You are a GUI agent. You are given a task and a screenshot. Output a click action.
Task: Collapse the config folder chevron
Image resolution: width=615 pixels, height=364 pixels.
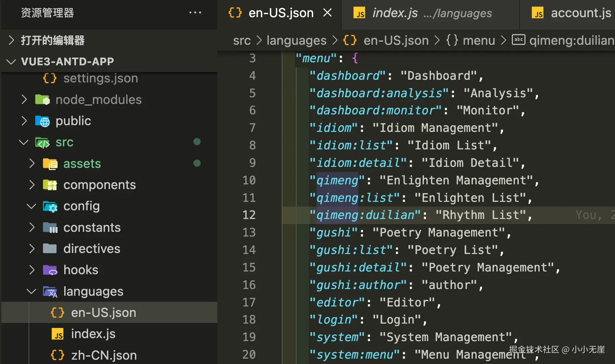tap(32, 206)
